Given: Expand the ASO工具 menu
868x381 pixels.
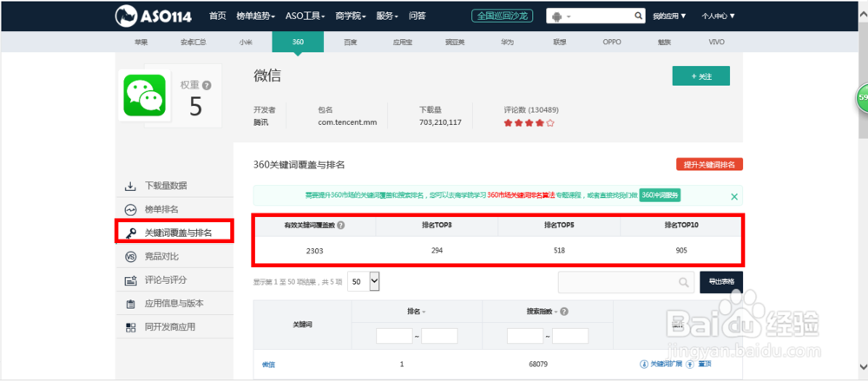Looking at the screenshot, I should 305,16.
